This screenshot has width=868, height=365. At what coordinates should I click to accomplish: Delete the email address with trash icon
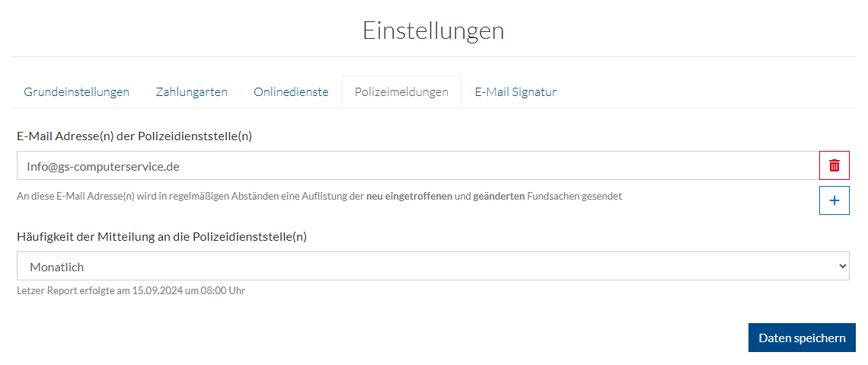834,165
